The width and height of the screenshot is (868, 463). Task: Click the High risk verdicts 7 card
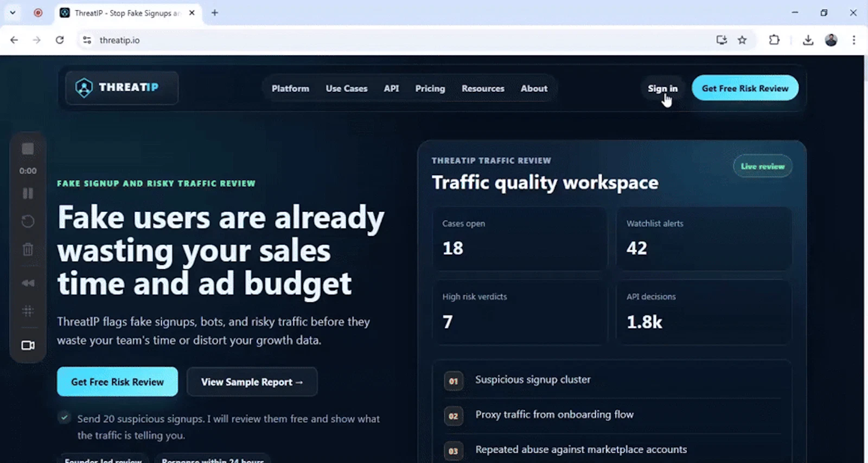point(520,312)
